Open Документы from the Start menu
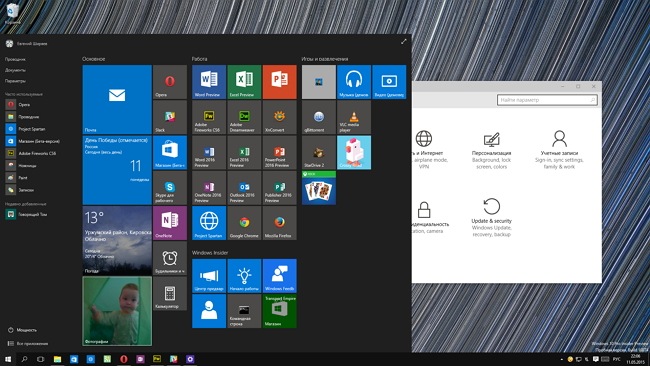 (15, 70)
